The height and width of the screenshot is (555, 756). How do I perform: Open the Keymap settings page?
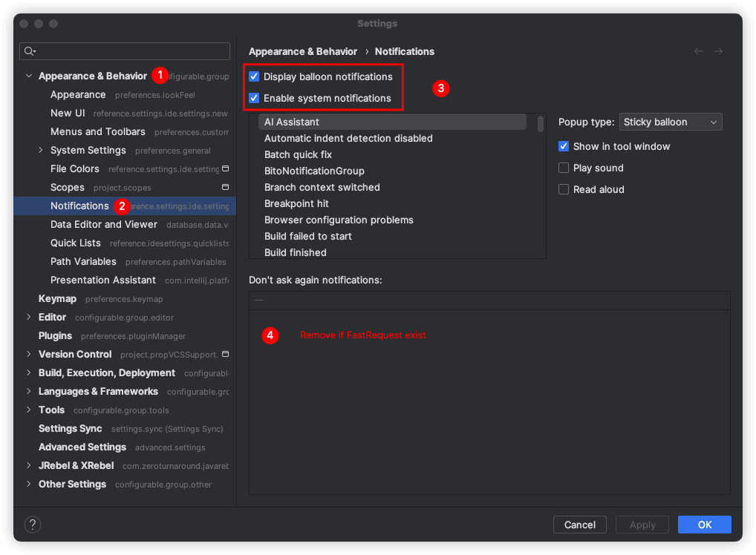click(57, 298)
